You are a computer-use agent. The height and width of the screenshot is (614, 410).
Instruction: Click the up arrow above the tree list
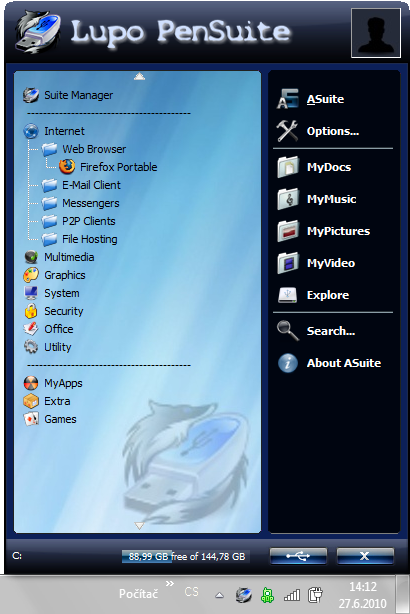(x=139, y=76)
